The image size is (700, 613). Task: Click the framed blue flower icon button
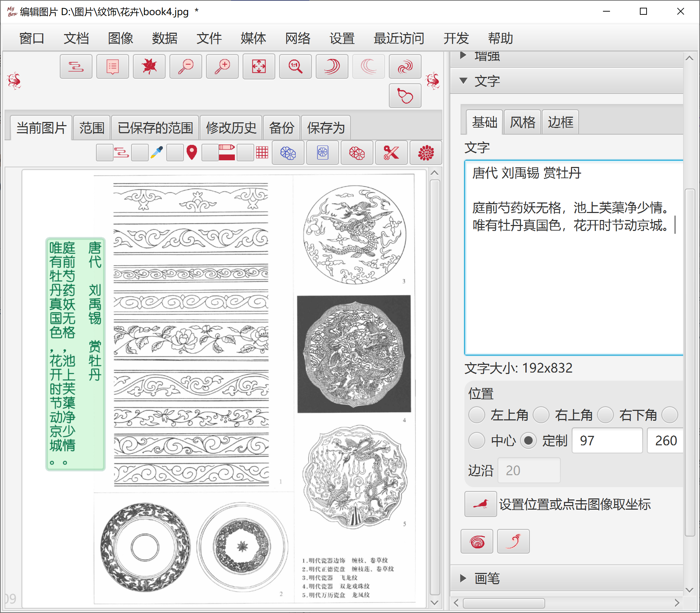pos(322,153)
